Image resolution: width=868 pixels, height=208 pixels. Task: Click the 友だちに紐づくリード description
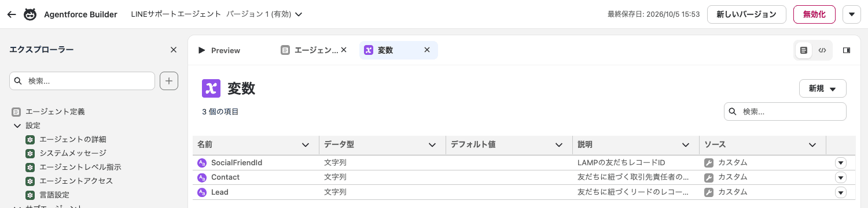pyautogui.click(x=633, y=192)
